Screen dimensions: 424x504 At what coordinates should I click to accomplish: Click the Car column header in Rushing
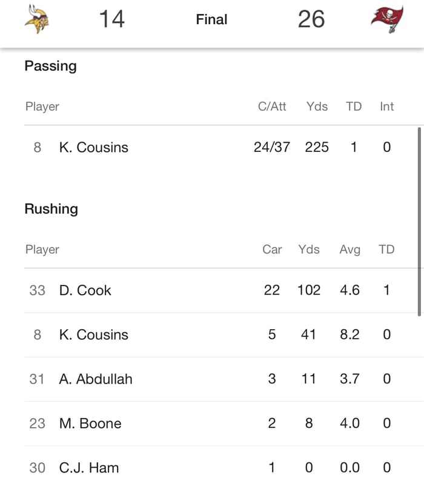[272, 249]
